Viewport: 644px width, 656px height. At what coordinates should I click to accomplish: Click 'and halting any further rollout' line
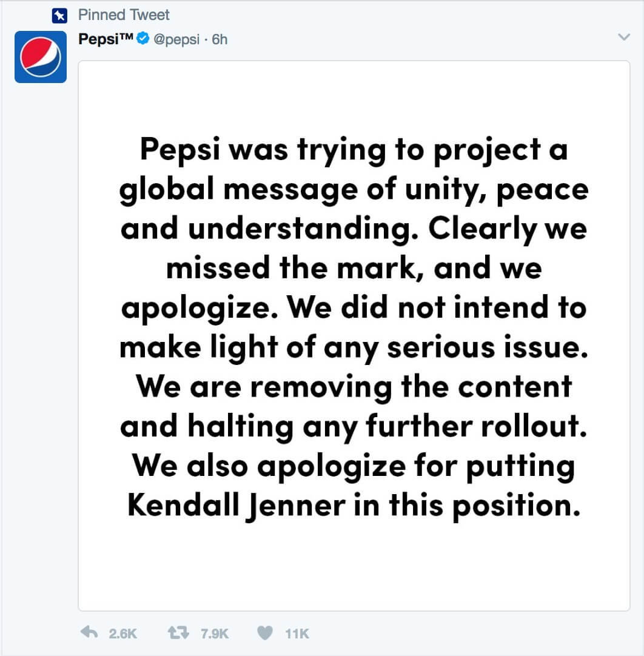point(354,426)
